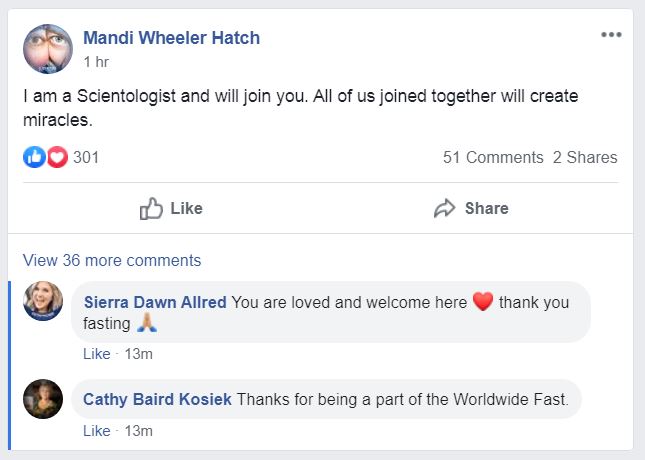645x460 pixels.
Task: Click the Share button label
Action: click(x=487, y=208)
